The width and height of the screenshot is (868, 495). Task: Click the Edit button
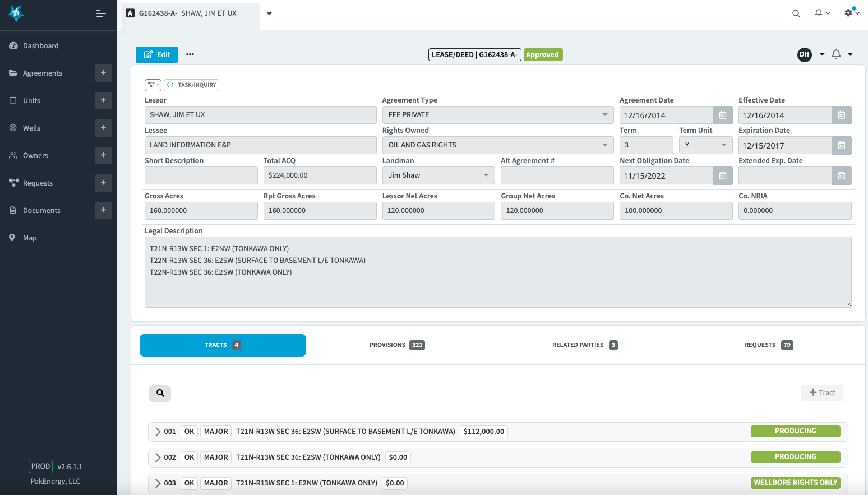click(156, 54)
